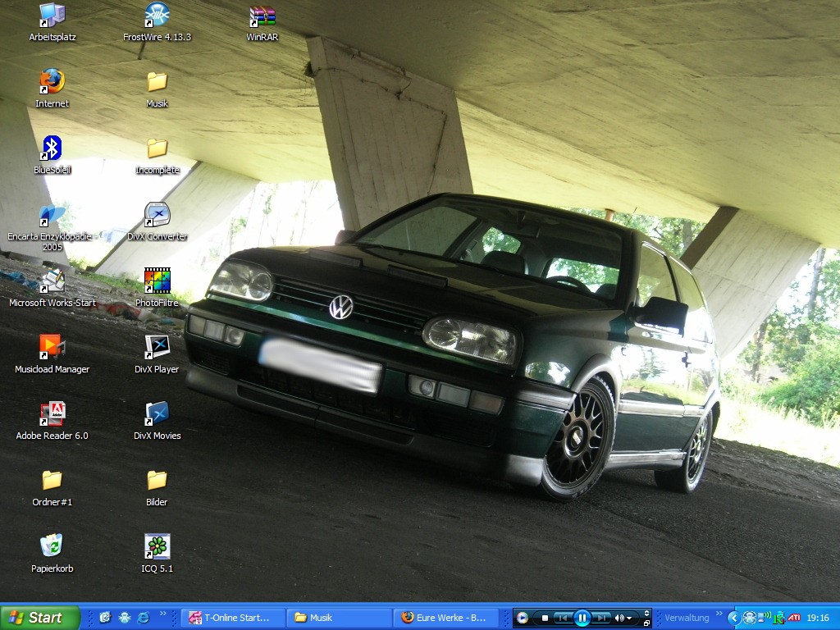The image size is (840, 630).
Task: Open the Verwaltung toolbar
Action: point(687,618)
